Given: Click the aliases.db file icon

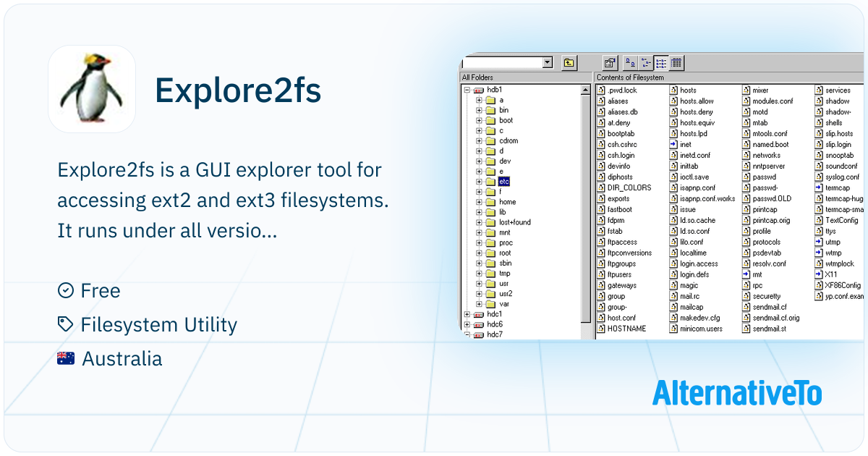Looking at the screenshot, I should point(601,112).
